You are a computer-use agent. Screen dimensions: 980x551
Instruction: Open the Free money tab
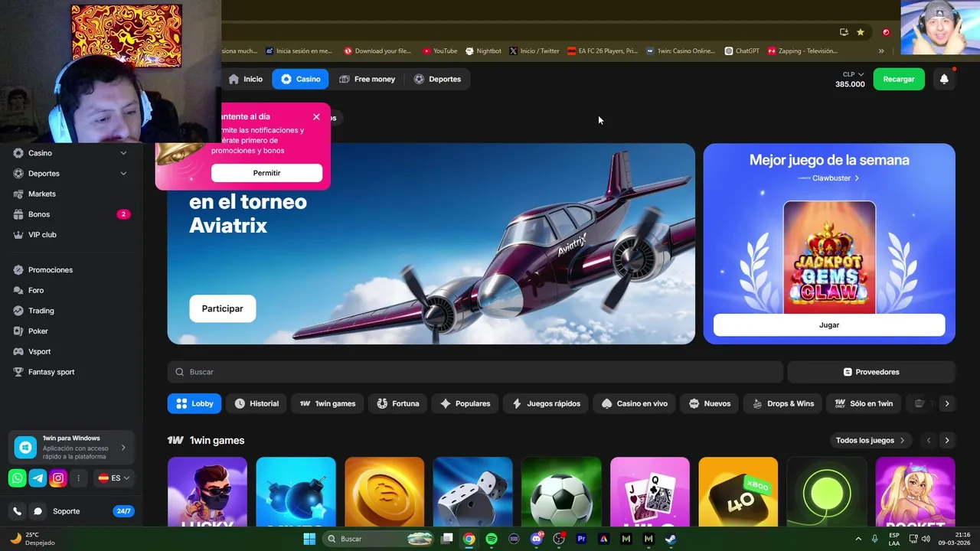click(x=367, y=79)
